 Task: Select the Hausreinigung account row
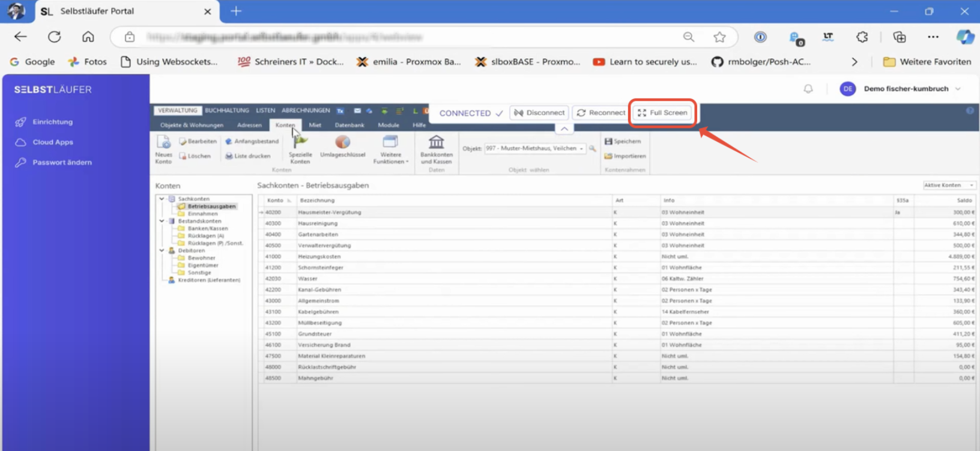[x=617, y=223]
